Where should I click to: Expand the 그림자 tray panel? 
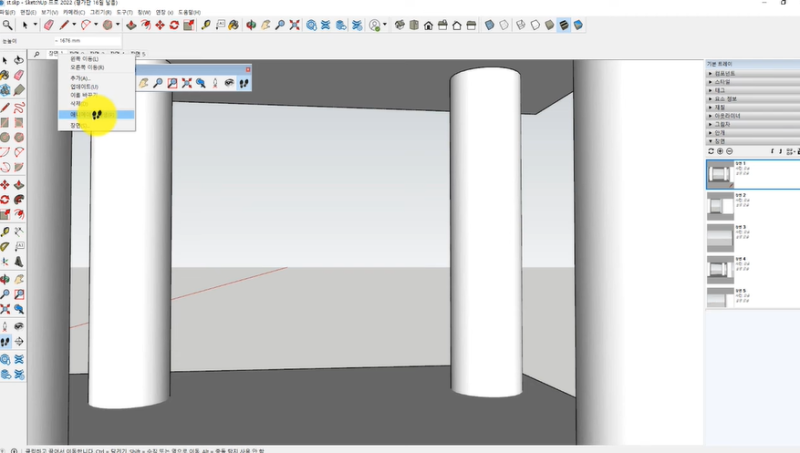click(x=753, y=124)
